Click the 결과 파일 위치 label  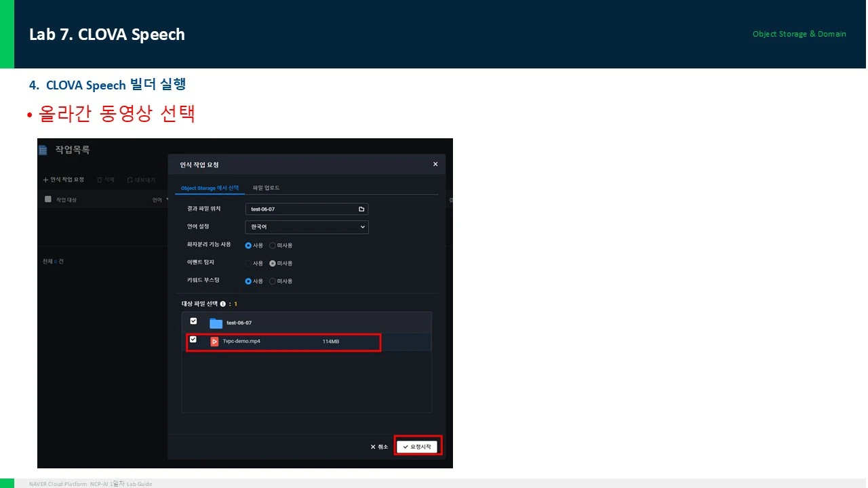coord(204,209)
